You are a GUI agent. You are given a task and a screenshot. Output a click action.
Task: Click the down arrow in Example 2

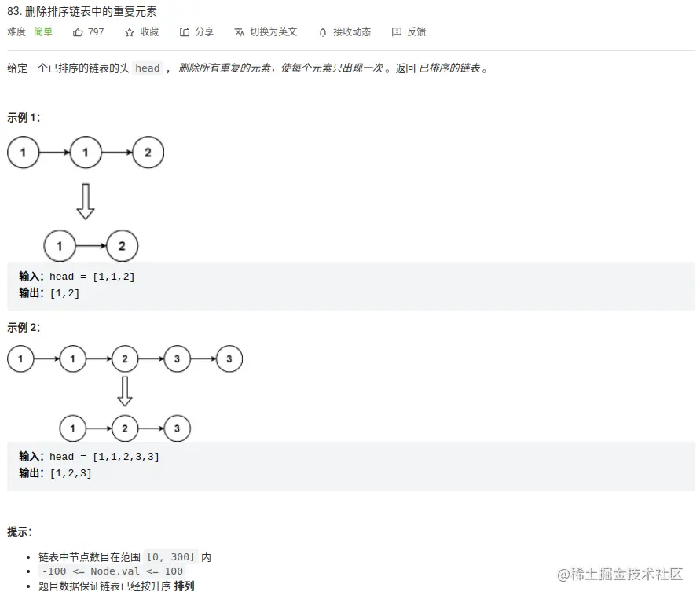point(124,391)
